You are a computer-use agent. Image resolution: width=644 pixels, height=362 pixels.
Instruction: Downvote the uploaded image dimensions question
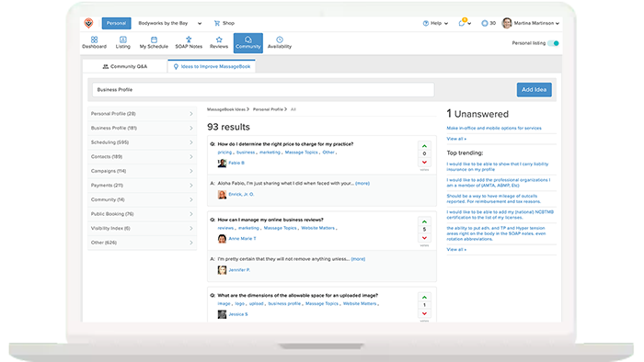[x=424, y=314]
